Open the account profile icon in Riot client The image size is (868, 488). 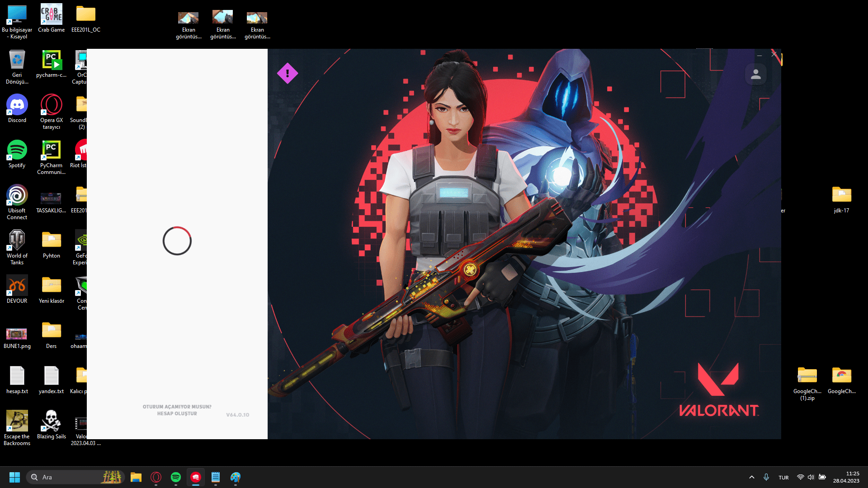[756, 74]
